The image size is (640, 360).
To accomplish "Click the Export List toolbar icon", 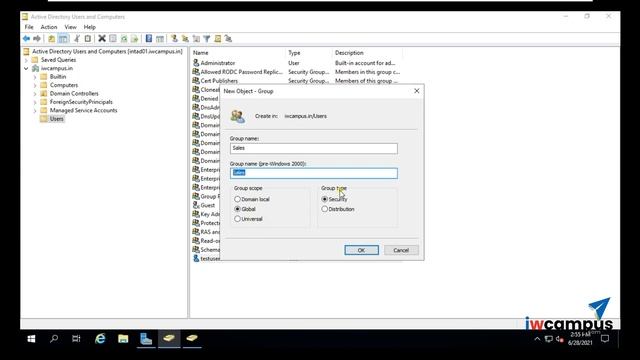I will pyautogui.click(x=134, y=38).
